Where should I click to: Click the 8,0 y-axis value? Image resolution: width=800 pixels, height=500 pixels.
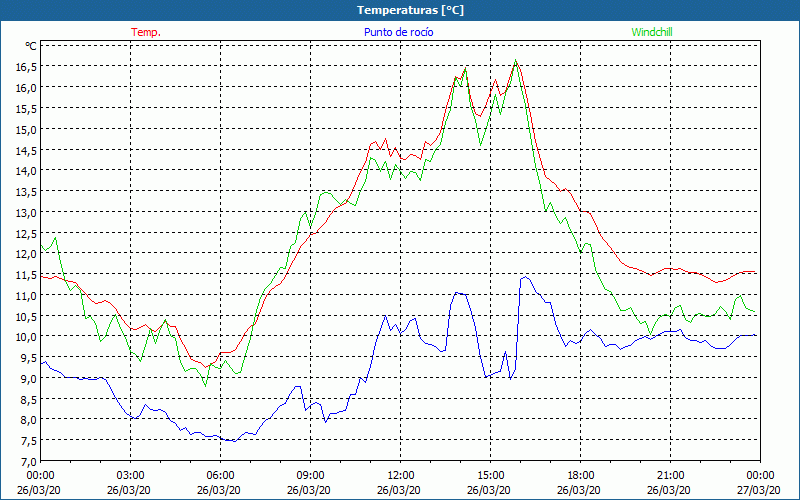pos(28,420)
